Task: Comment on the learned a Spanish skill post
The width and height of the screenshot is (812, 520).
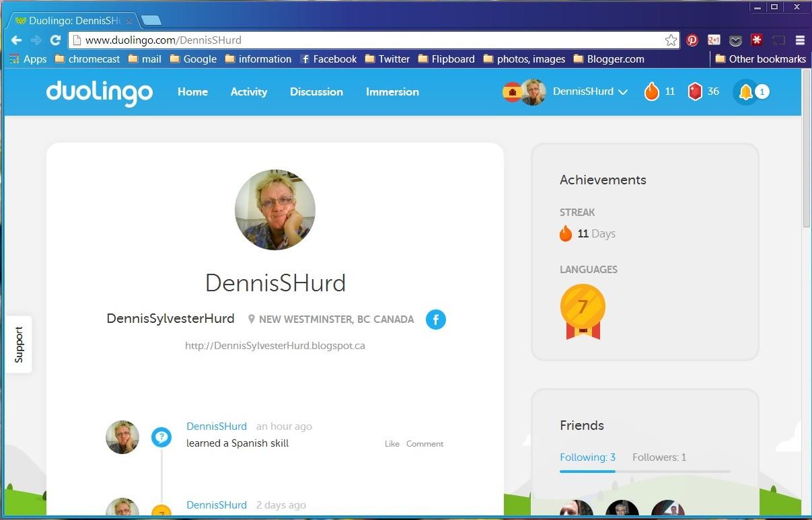Action: click(x=425, y=444)
